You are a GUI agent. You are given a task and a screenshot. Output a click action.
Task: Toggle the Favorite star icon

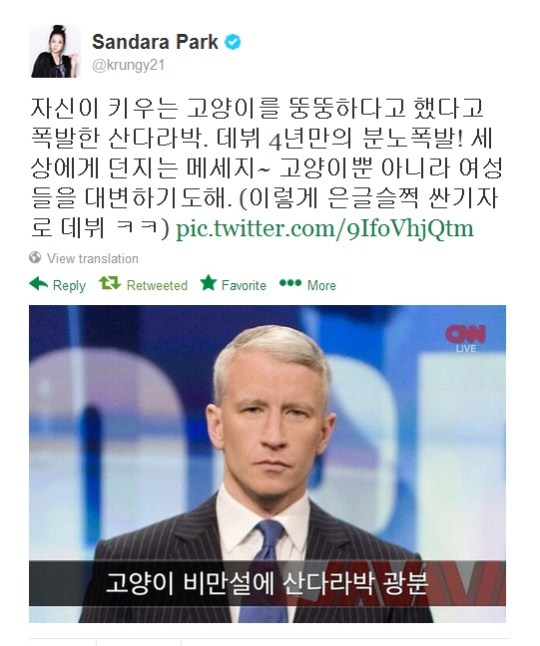208,283
